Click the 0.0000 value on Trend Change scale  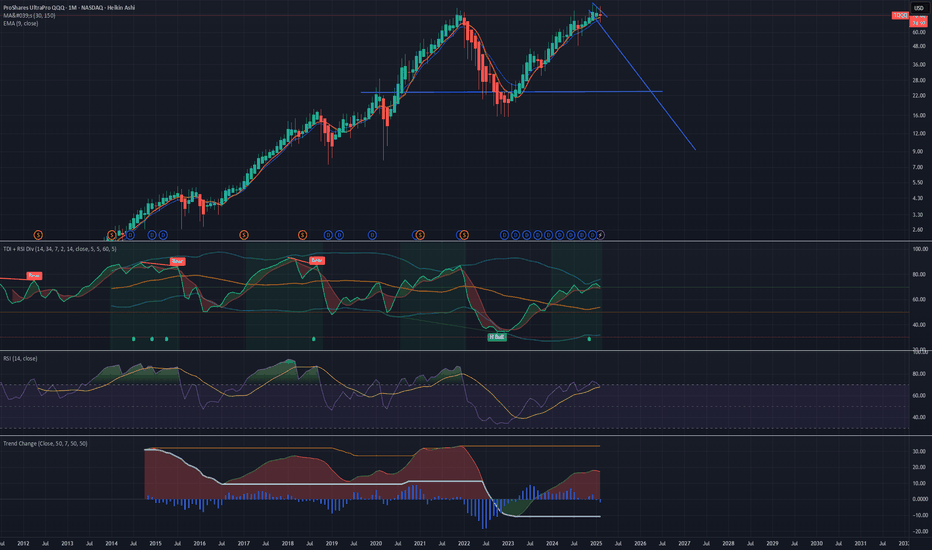(x=919, y=499)
